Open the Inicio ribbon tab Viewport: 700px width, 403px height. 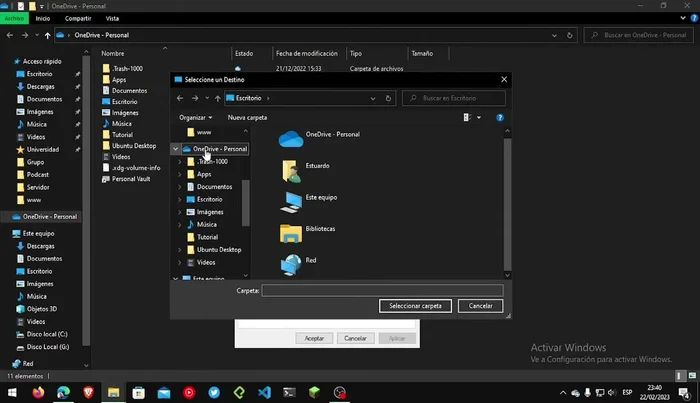tap(43, 18)
